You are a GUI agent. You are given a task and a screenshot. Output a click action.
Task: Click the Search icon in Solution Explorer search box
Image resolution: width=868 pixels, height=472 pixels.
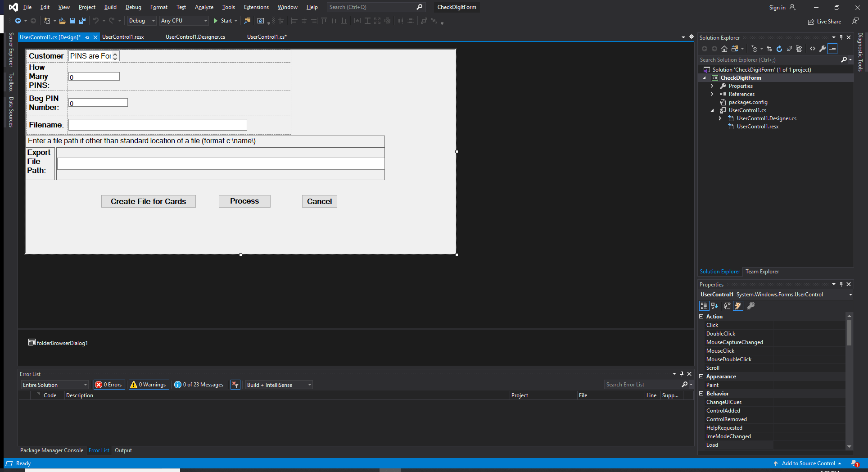click(843, 59)
